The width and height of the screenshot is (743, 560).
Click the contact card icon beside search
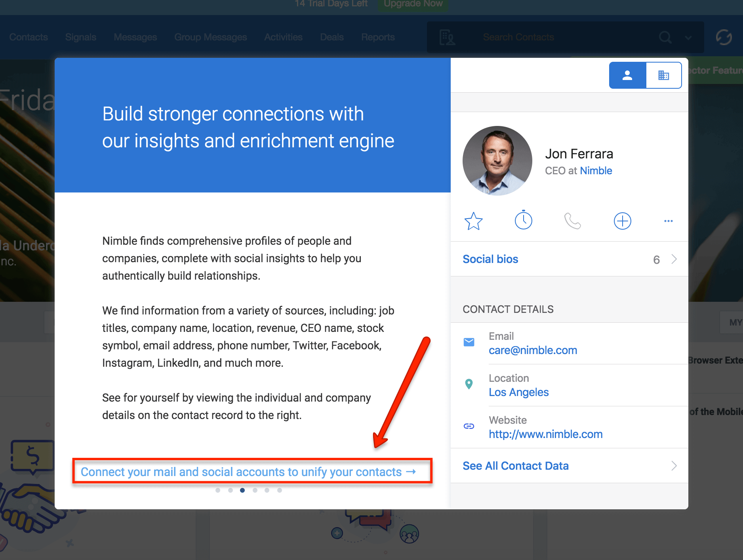pyautogui.click(x=447, y=37)
